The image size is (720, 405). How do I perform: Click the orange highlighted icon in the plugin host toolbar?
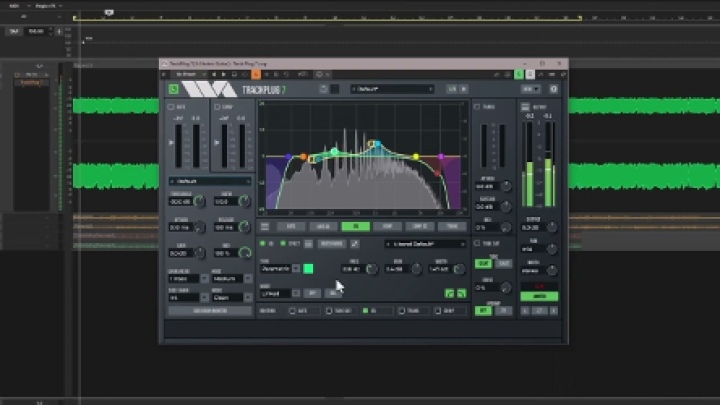click(256, 74)
